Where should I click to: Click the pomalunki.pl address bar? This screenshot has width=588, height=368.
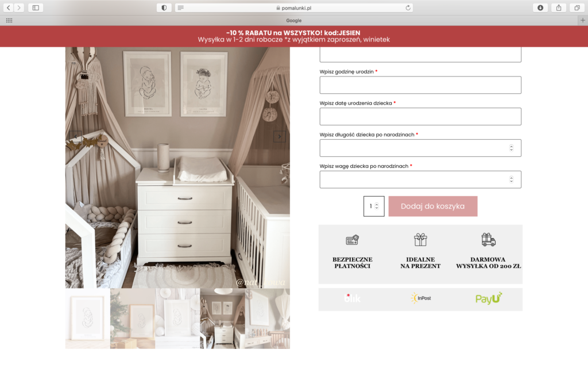coord(293,7)
